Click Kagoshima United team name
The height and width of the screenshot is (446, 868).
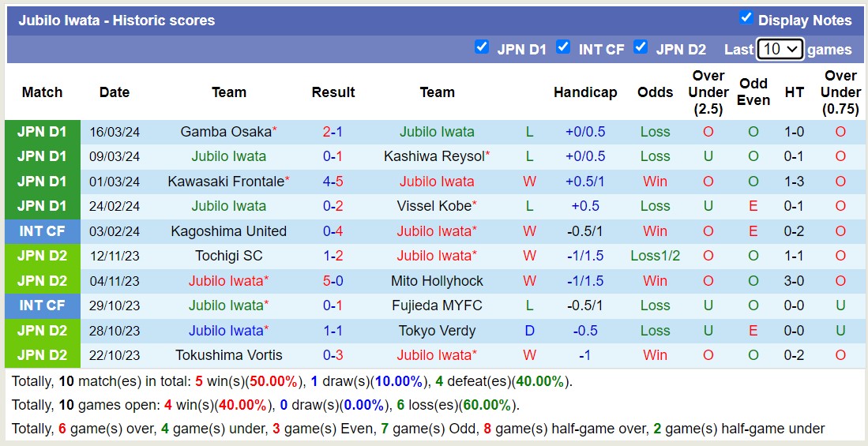(x=228, y=231)
